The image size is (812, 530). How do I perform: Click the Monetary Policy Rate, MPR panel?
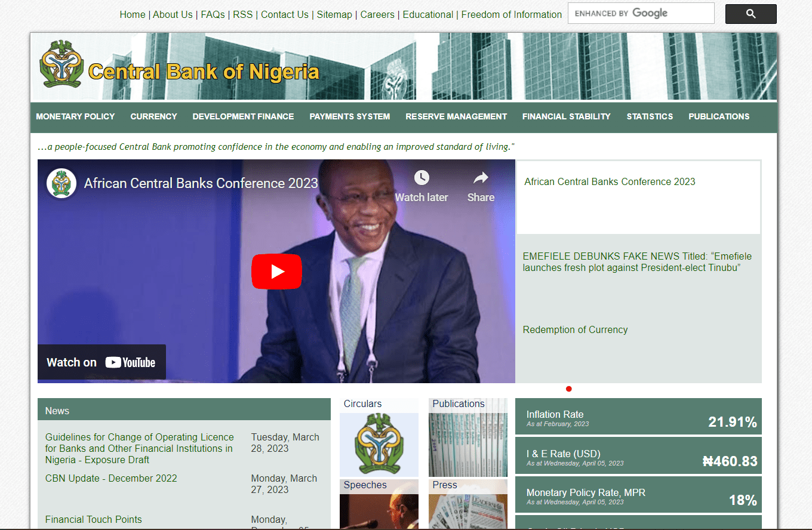pyautogui.click(x=638, y=494)
